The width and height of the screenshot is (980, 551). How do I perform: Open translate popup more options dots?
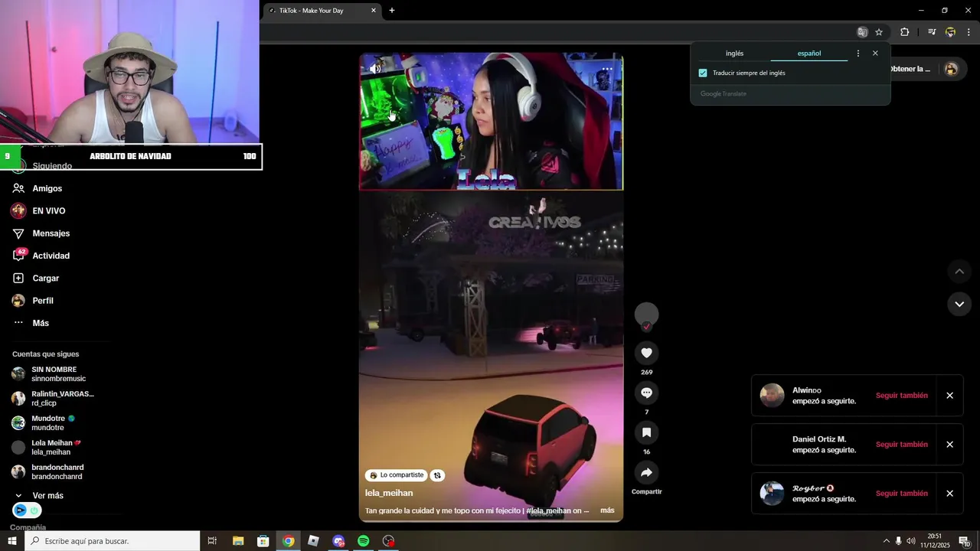858,54
